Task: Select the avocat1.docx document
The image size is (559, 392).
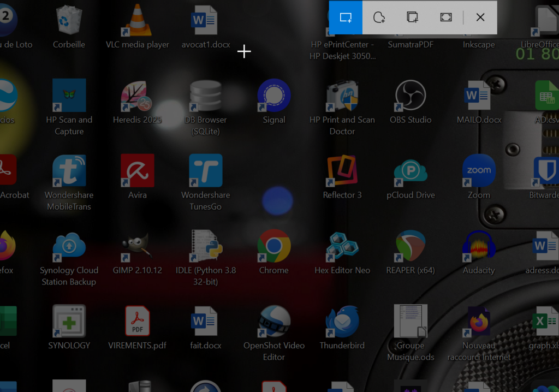Action: coord(205,21)
